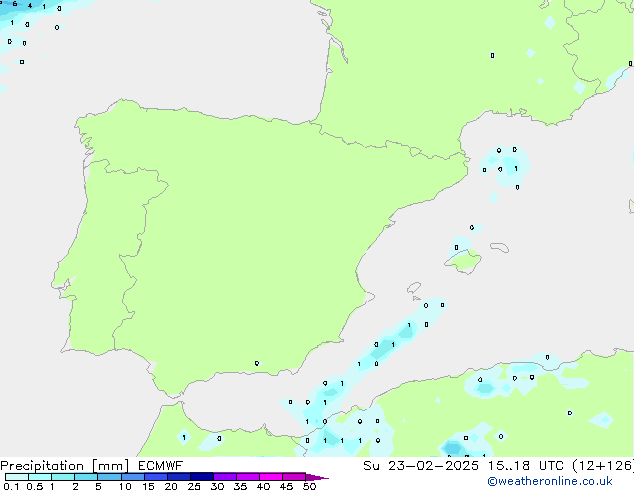Select the purple 30 mm legend color

click(x=224, y=477)
